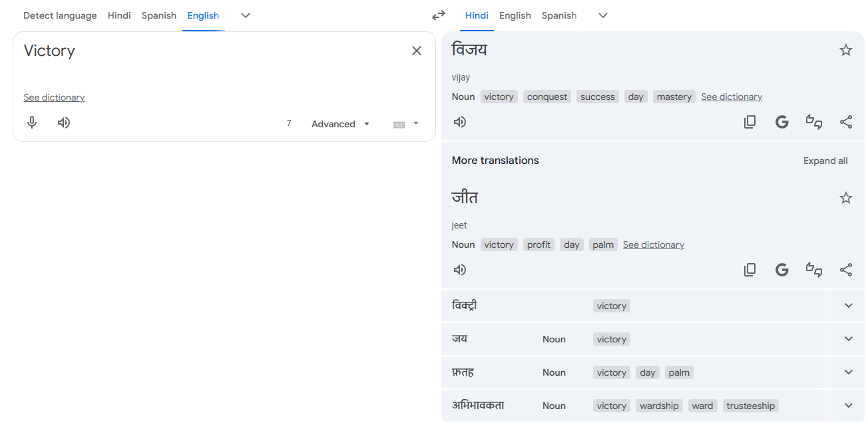Click victory chip in विक्ट्री row

click(612, 306)
